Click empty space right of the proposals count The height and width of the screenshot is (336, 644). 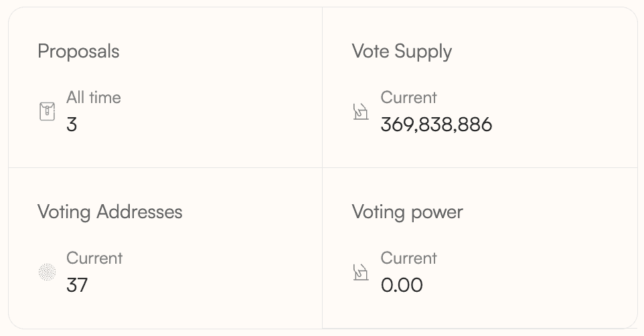pyautogui.click(x=201, y=124)
